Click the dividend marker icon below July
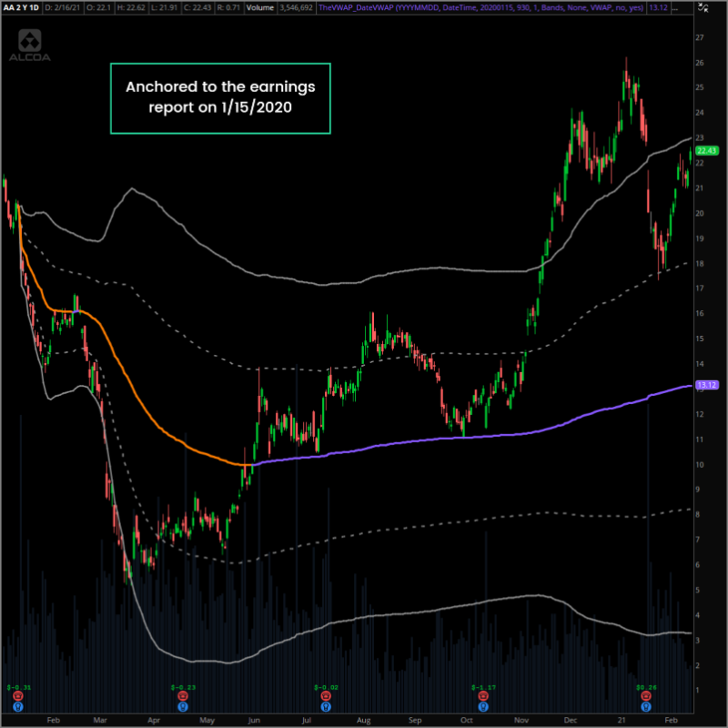 tap(325, 705)
